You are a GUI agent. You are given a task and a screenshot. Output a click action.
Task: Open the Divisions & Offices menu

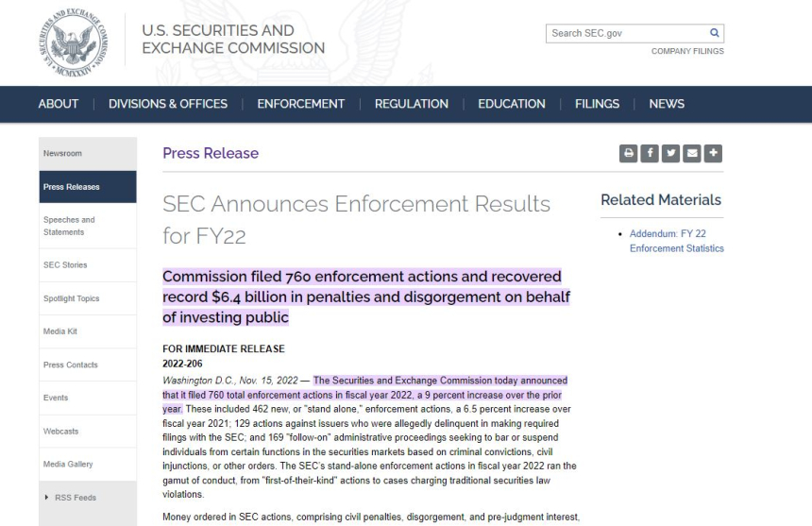point(168,104)
